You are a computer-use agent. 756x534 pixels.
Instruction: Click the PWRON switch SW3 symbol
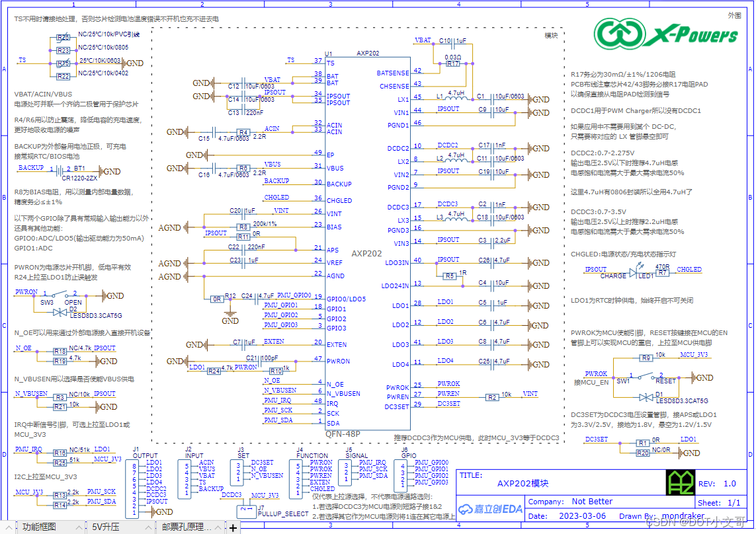(60, 295)
